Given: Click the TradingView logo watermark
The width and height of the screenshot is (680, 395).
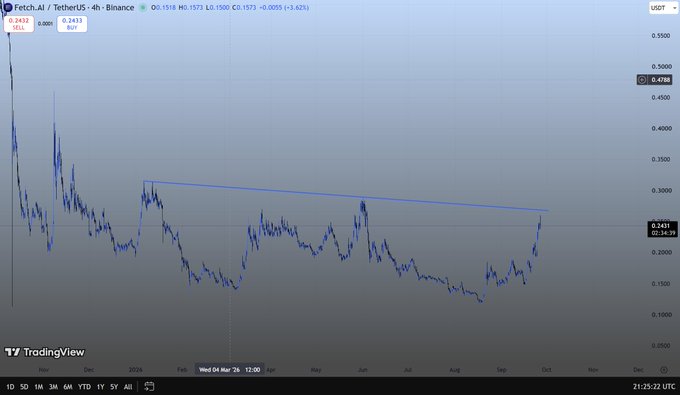Looking at the screenshot, I should (45, 352).
